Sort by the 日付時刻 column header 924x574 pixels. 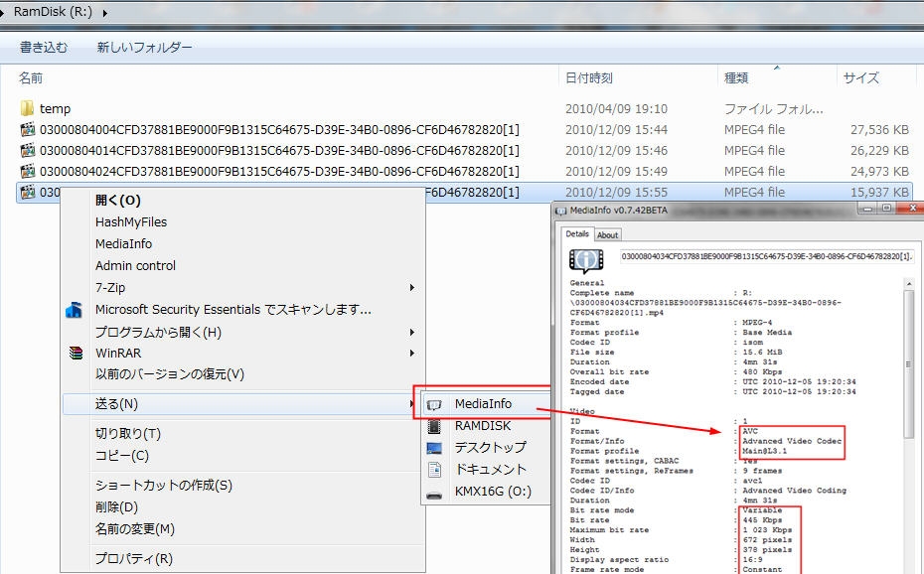[x=589, y=77]
